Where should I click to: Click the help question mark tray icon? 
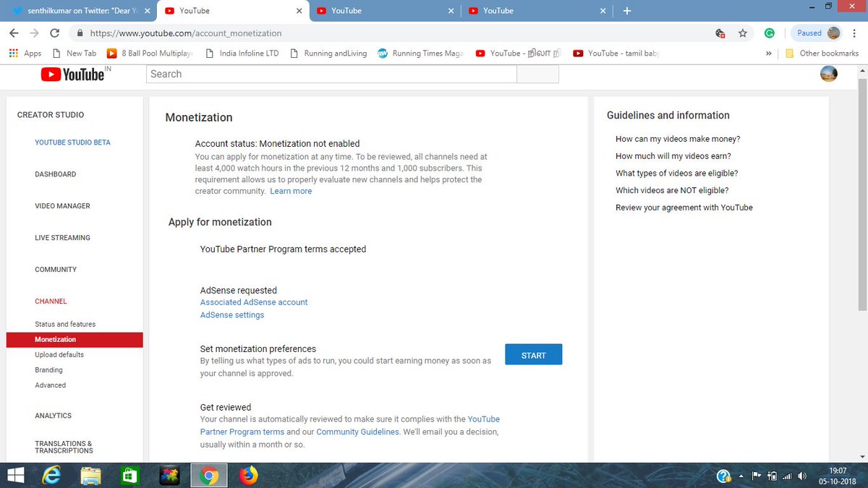click(x=723, y=476)
